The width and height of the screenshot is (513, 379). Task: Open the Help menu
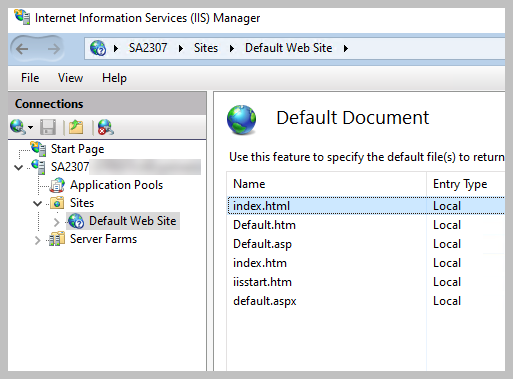click(114, 78)
